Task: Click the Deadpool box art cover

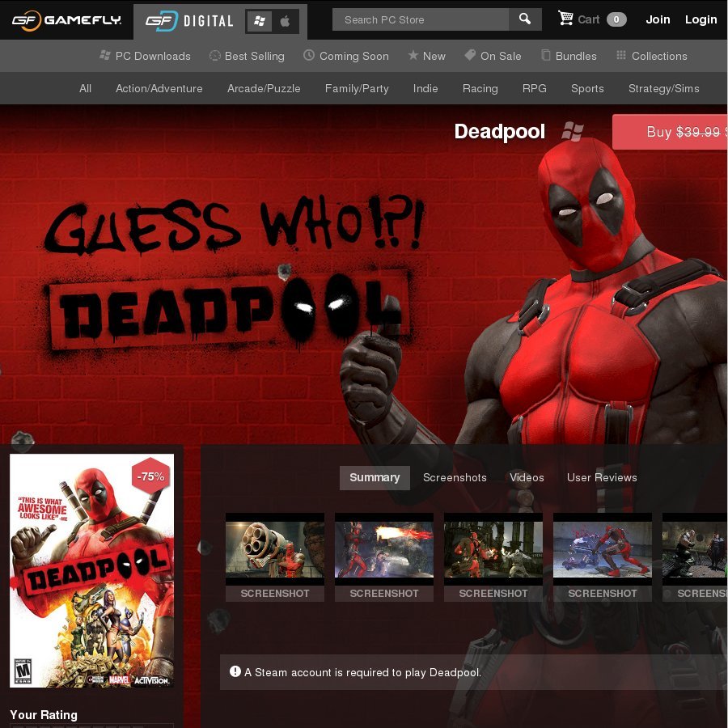Action: pyautogui.click(x=91, y=570)
